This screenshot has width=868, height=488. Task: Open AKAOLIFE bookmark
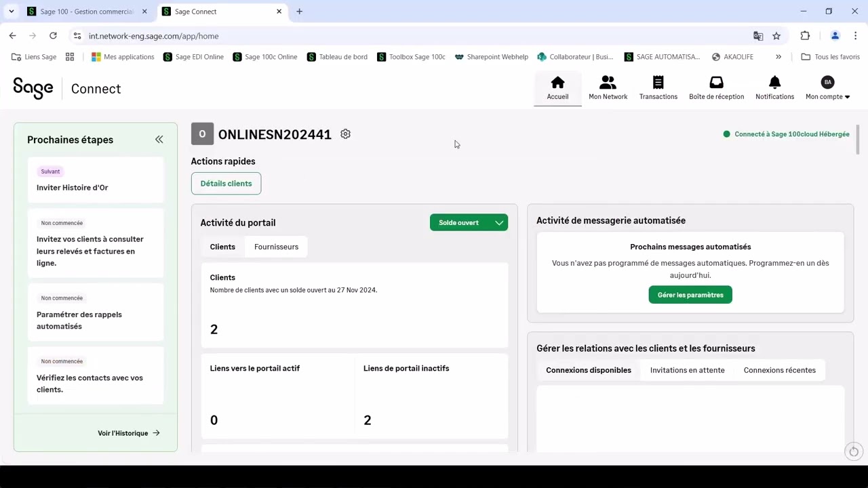732,57
